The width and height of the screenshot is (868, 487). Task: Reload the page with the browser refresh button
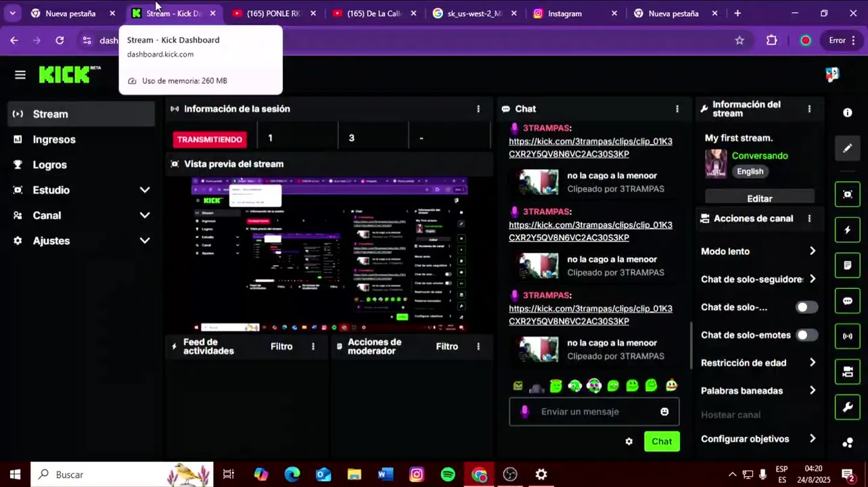[x=60, y=41]
